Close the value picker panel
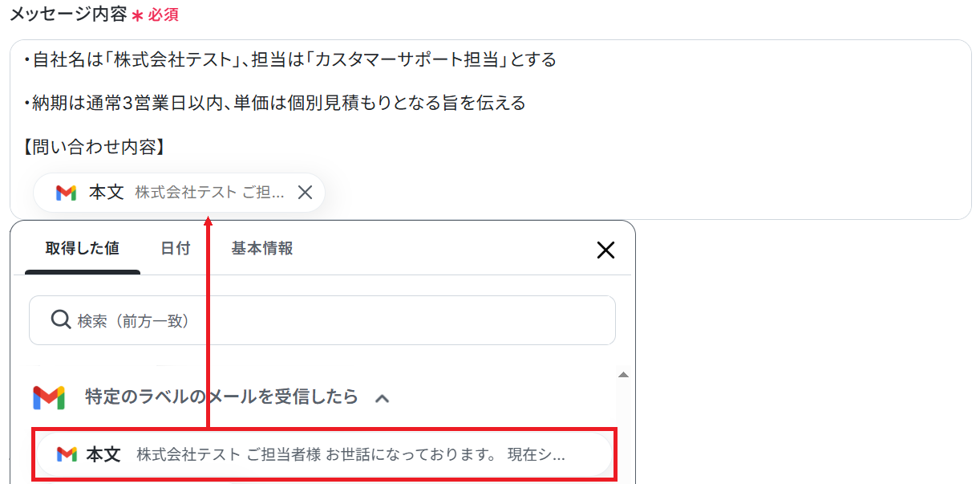 (605, 250)
